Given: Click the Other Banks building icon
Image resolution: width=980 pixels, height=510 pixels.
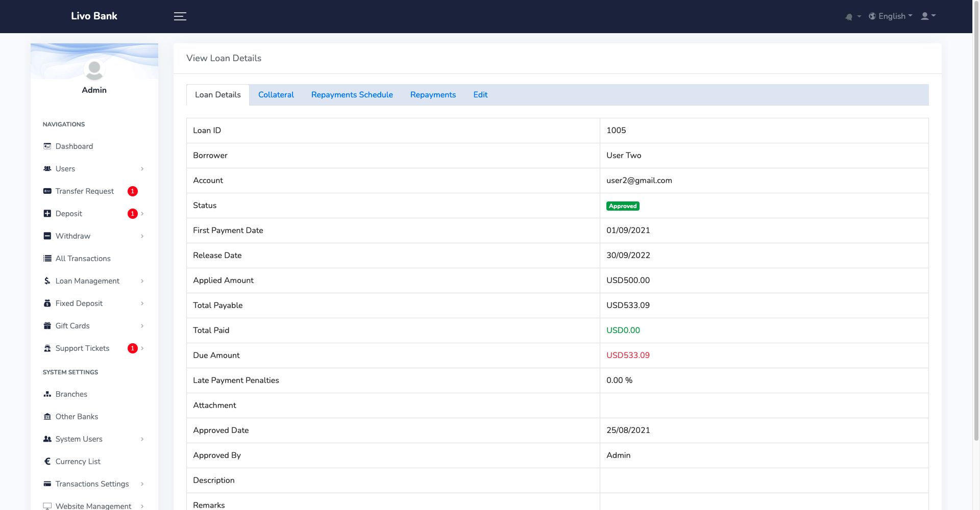Looking at the screenshot, I should 47,417.
